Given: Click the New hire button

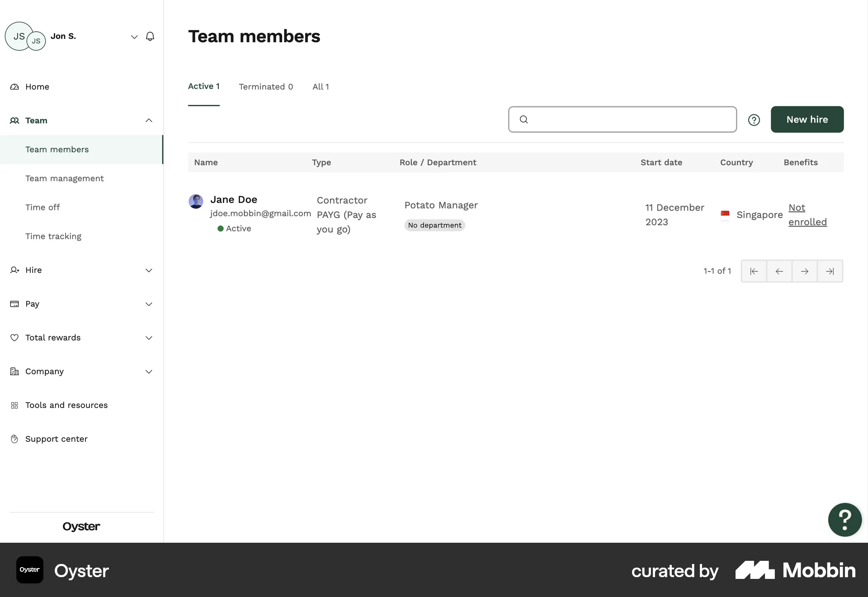Looking at the screenshot, I should click(x=807, y=119).
